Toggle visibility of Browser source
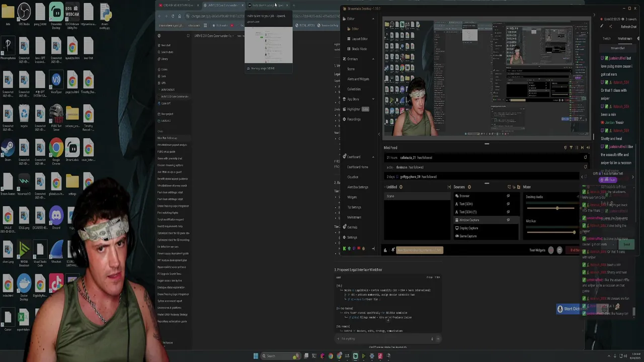The height and width of the screenshot is (362, 644). [508, 196]
